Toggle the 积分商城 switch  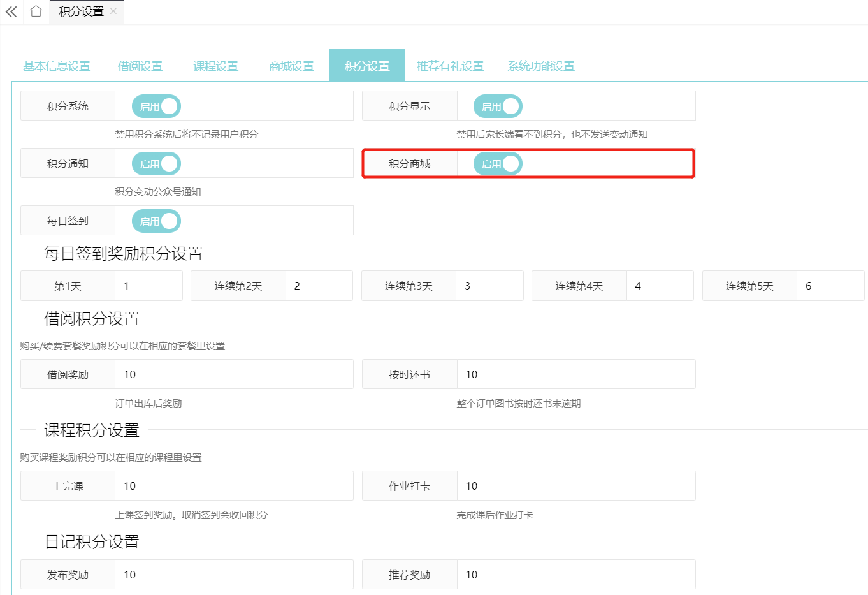498,164
